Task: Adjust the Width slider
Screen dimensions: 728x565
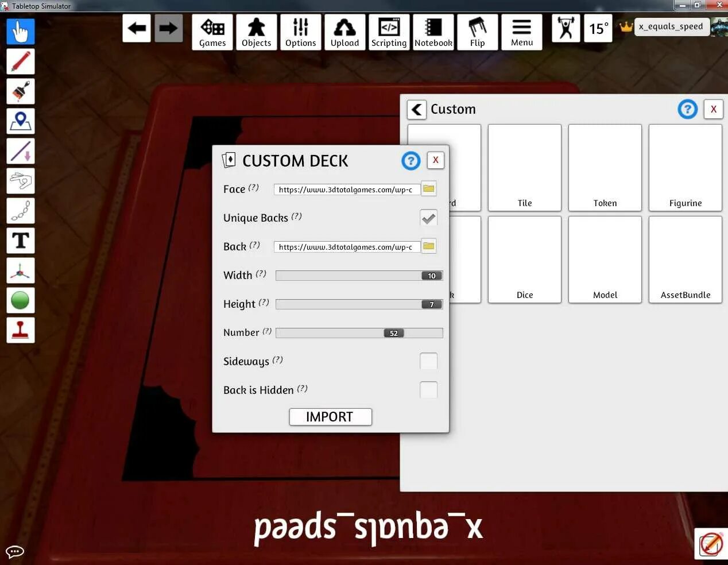Action: [359, 276]
